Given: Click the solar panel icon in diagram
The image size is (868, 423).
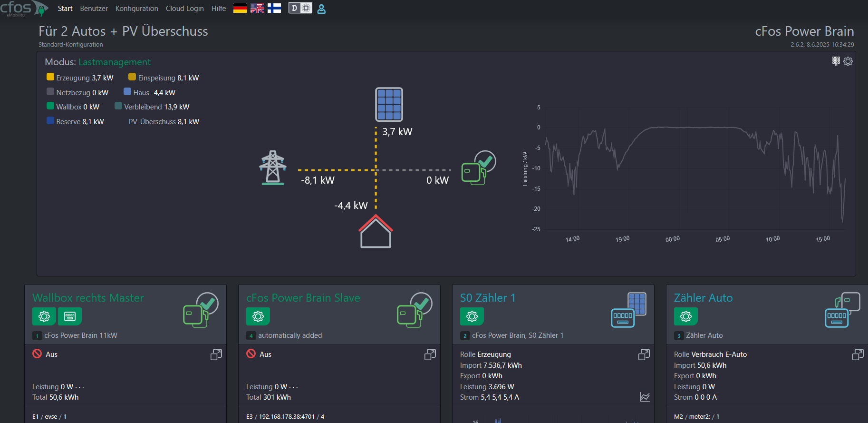Looking at the screenshot, I should coord(389,104).
